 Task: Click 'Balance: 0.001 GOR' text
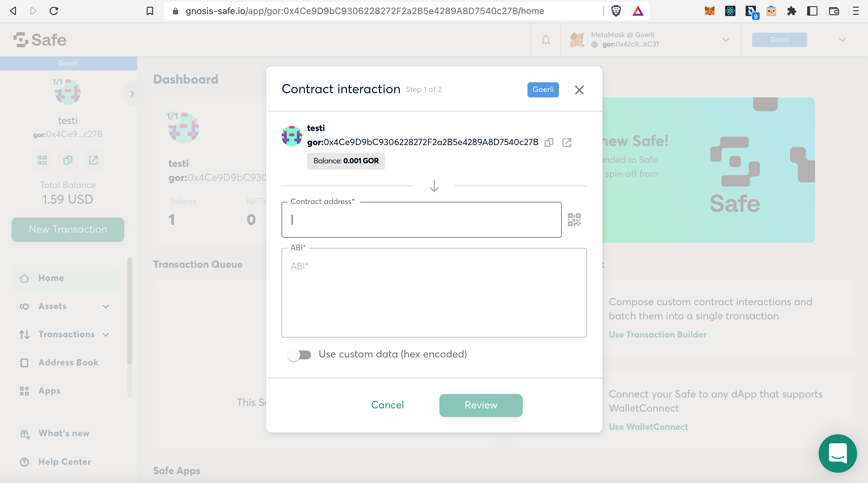(x=346, y=161)
